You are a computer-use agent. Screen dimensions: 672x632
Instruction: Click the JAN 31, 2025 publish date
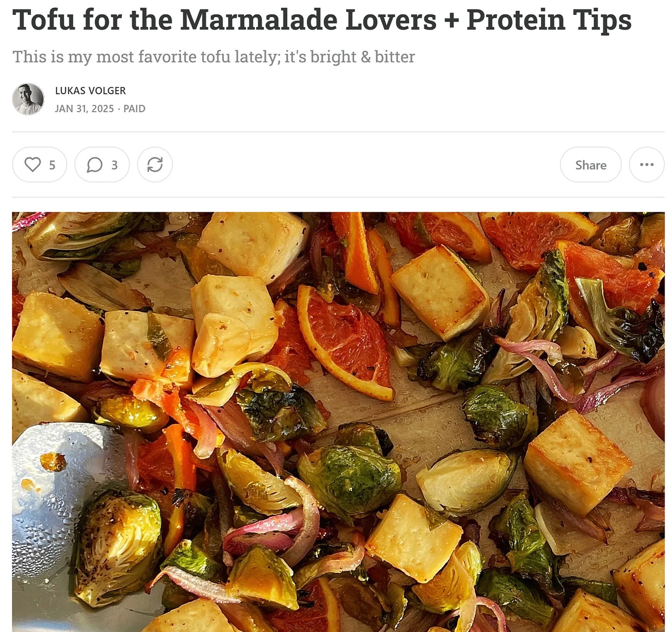84,108
